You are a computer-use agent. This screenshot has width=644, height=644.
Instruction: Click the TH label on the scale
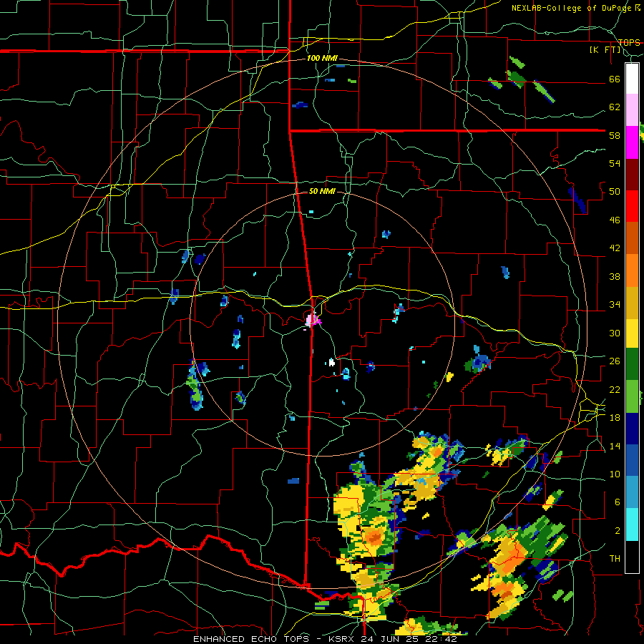615,559
